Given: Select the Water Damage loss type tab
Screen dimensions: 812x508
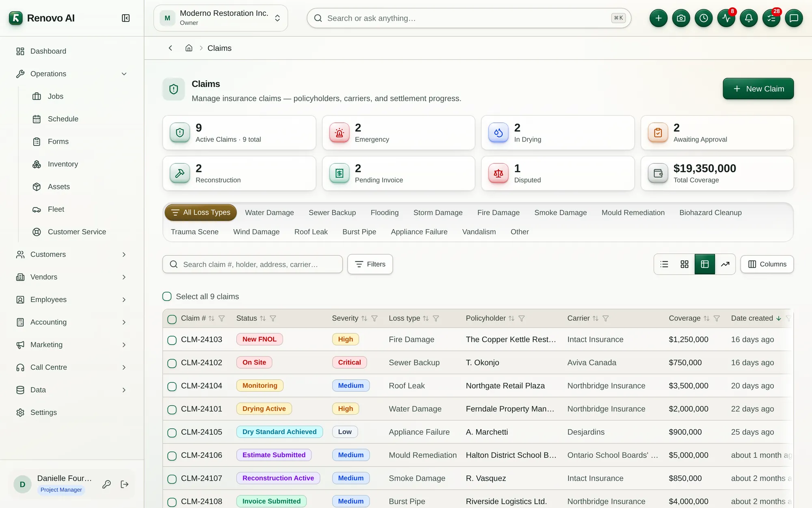Looking at the screenshot, I should [x=269, y=213].
